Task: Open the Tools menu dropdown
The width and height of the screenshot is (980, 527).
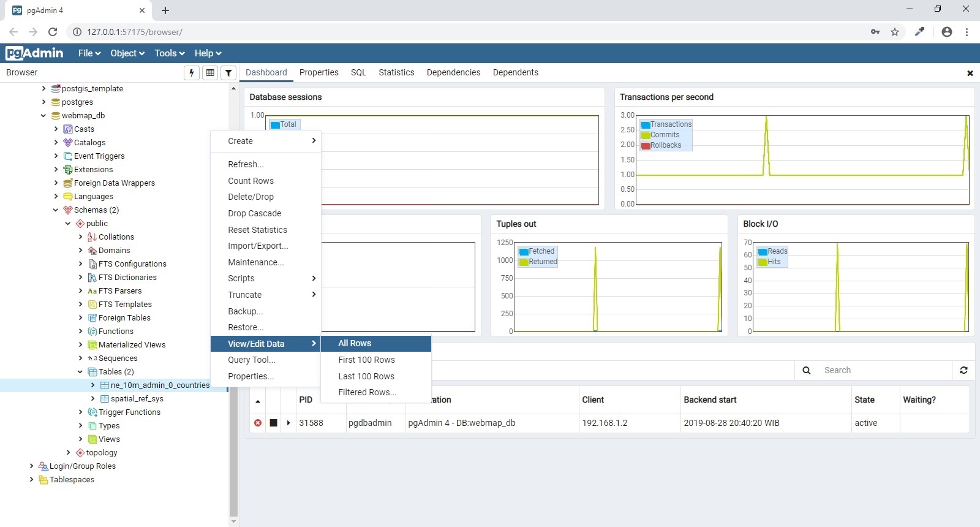Action: pyautogui.click(x=170, y=53)
